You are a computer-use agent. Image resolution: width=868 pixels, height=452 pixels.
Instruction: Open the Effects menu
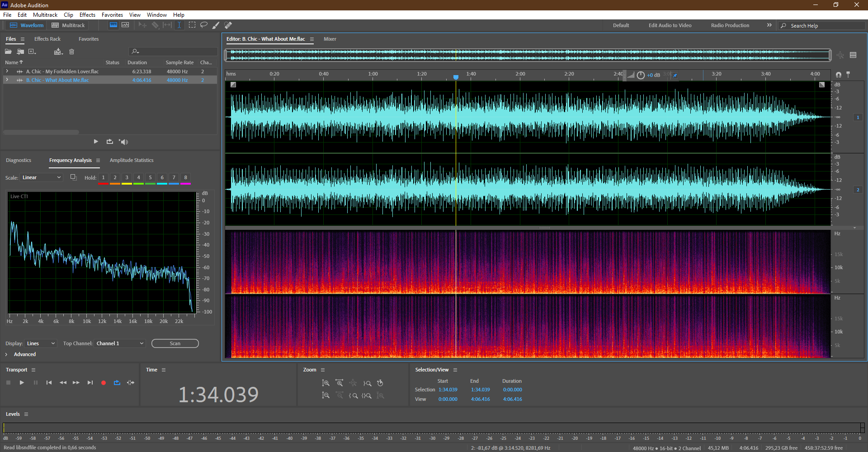pyautogui.click(x=87, y=15)
